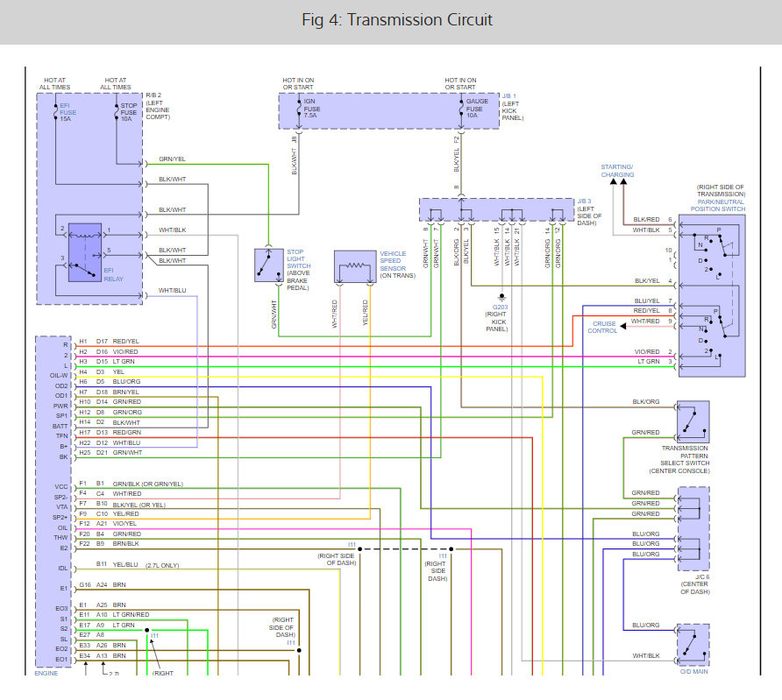Viewport: 782px width, 700px height.
Task: Select the H4 D3 YEL wire row
Action: [102, 372]
